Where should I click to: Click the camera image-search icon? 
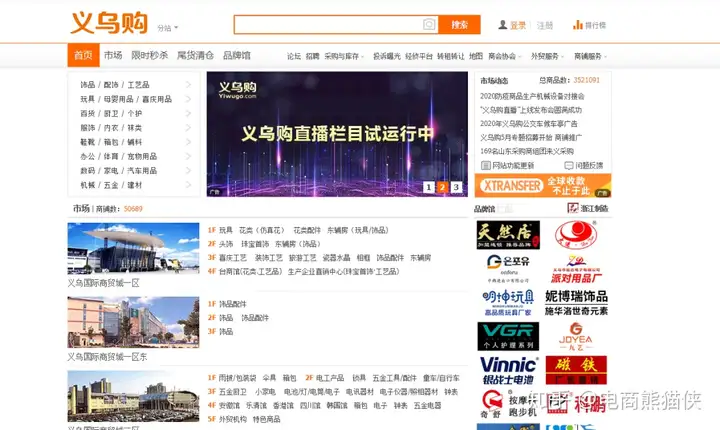point(429,24)
